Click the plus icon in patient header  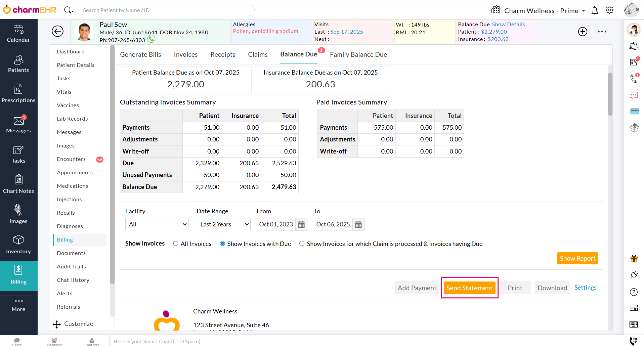(583, 32)
